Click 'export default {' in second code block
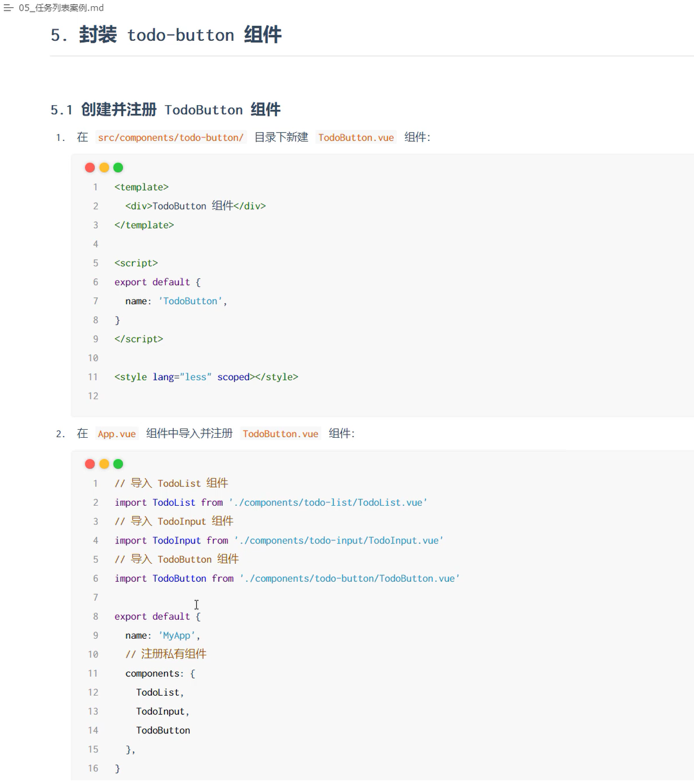The image size is (694, 784). pyautogui.click(x=158, y=616)
